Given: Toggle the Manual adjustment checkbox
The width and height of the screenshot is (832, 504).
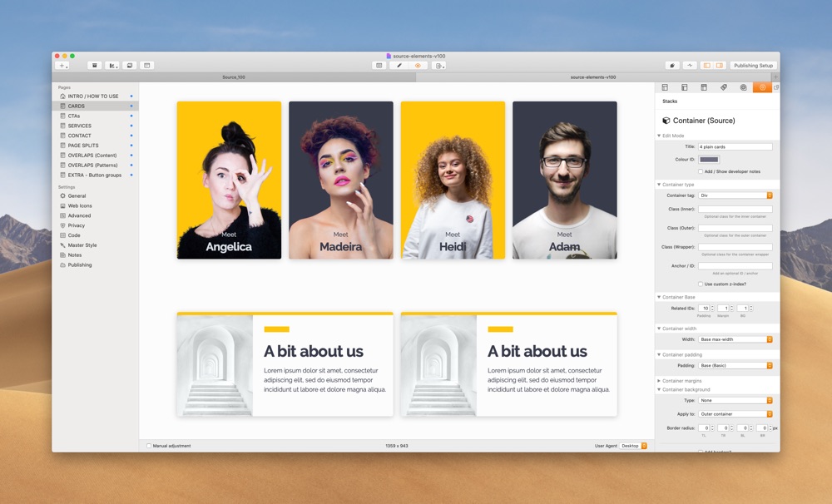Looking at the screenshot, I should point(149,446).
